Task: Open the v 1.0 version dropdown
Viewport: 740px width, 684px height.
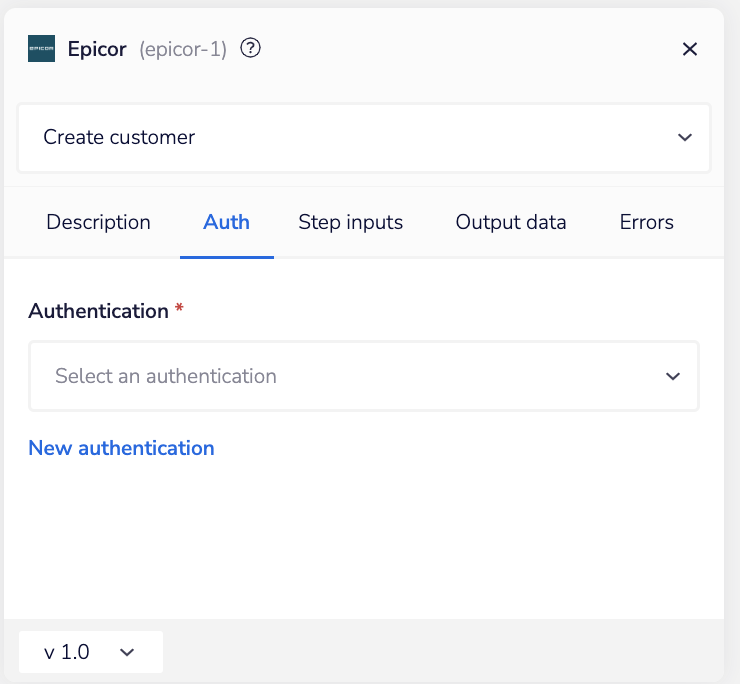Action: (x=89, y=652)
